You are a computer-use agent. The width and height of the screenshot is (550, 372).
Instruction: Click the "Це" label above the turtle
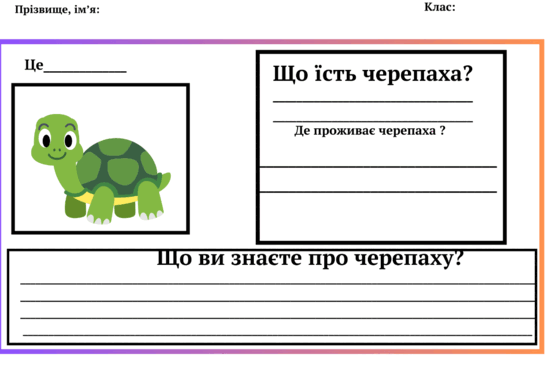point(34,65)
